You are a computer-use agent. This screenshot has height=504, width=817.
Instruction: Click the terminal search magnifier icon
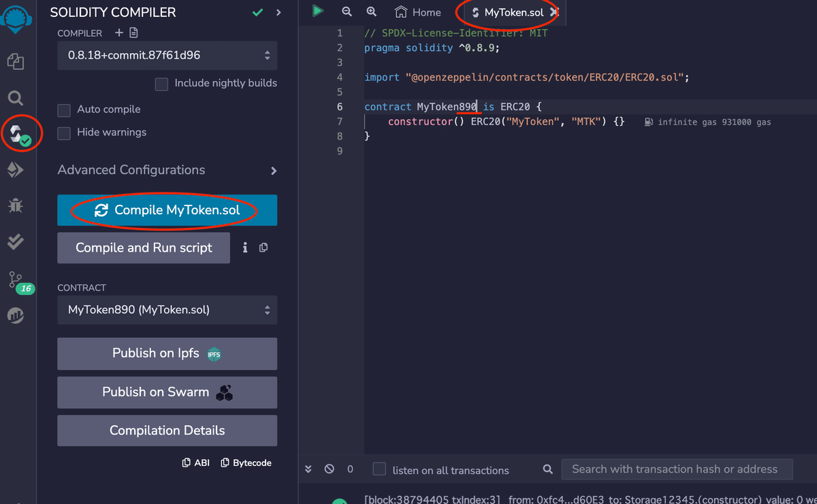(x=548, y=469)
